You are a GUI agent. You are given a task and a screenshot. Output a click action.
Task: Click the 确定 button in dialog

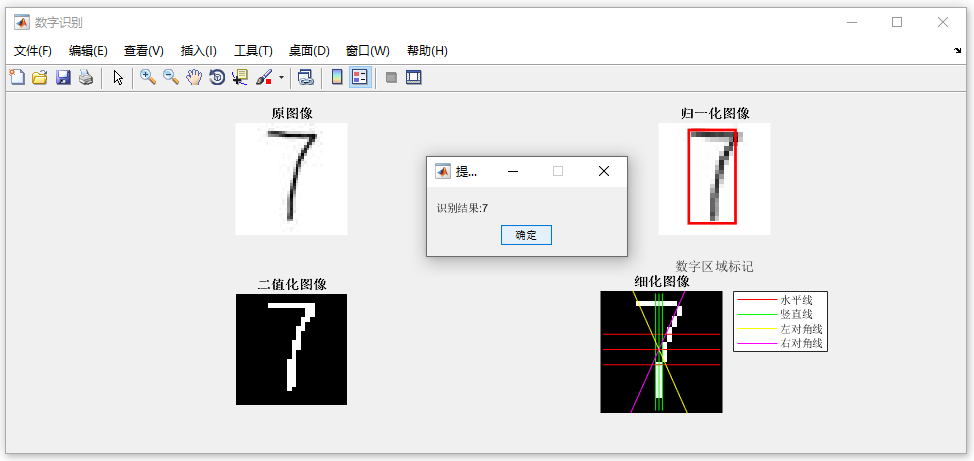[526, 235]
